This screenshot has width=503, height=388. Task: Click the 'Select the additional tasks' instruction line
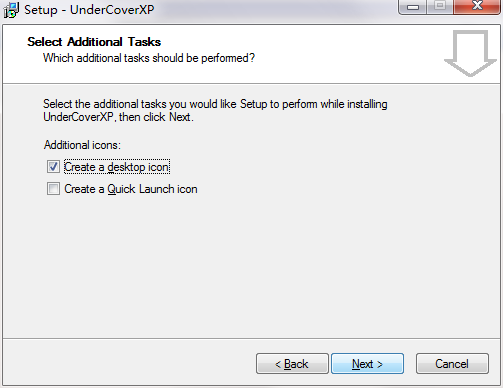coord(215,104)
